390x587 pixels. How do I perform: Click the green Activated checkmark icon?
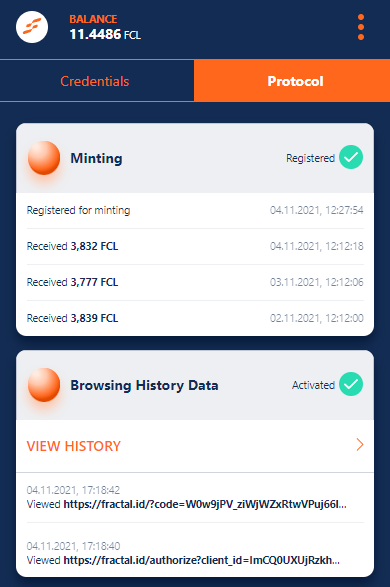point(351,384)
